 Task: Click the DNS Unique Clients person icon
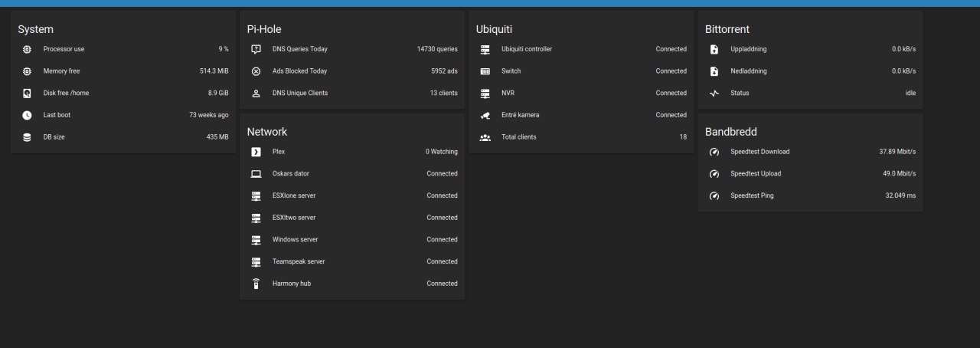click(256, 93)
